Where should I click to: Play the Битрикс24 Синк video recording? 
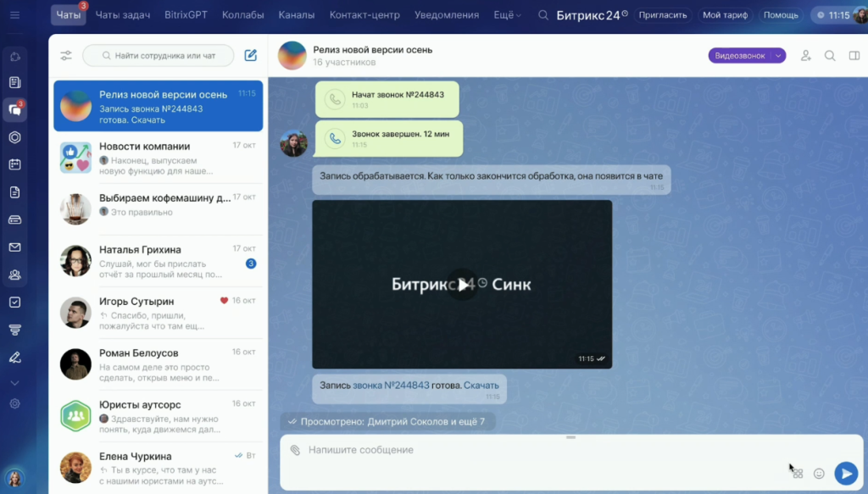pyautogui.click(x=462, y=285)
